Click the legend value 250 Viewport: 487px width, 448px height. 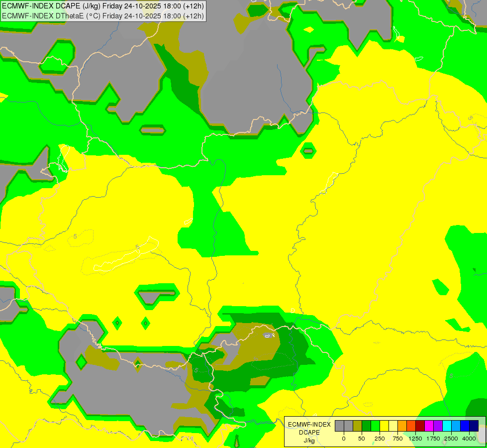(380, 439)
